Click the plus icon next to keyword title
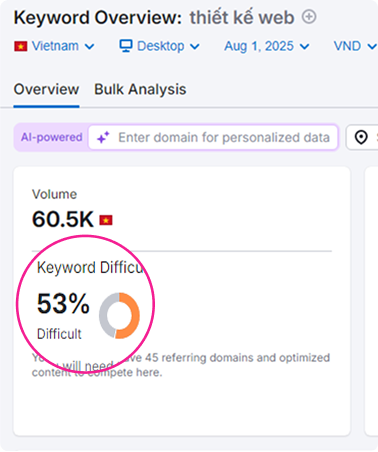 309,17
